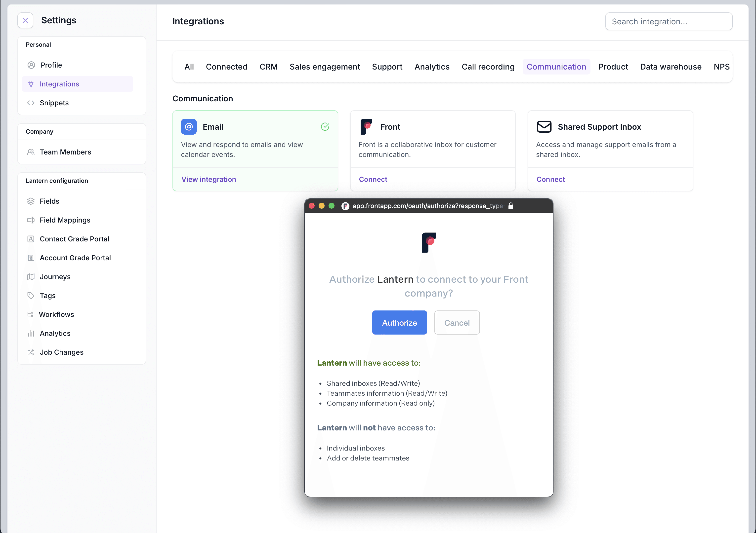The width and height of the screenshot is (756, 533).
Task: Open Team Members page
Action: coord(78,152)
